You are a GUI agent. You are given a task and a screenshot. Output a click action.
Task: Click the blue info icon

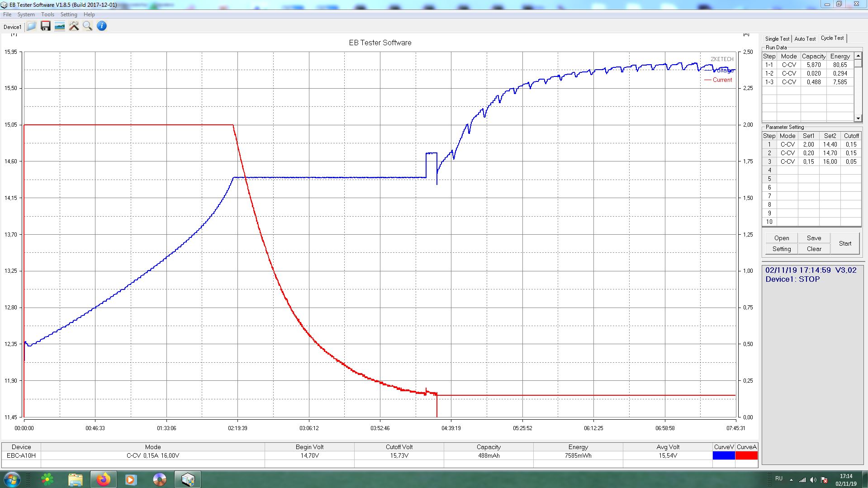point(102,26)
